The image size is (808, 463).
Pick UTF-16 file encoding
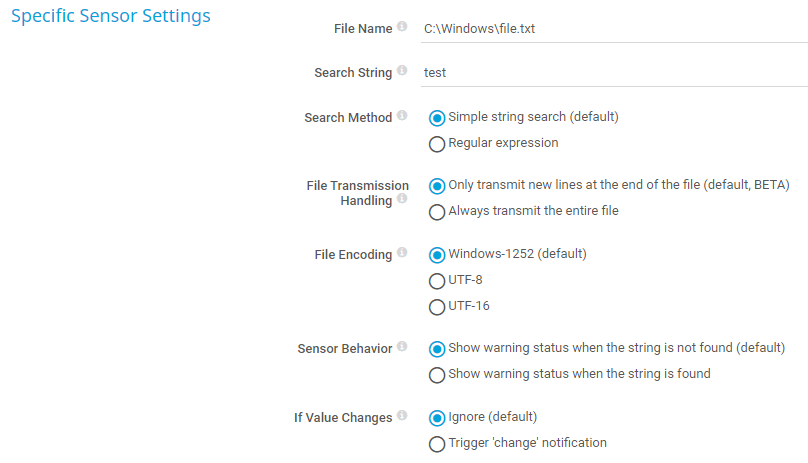tap(437, 307)
